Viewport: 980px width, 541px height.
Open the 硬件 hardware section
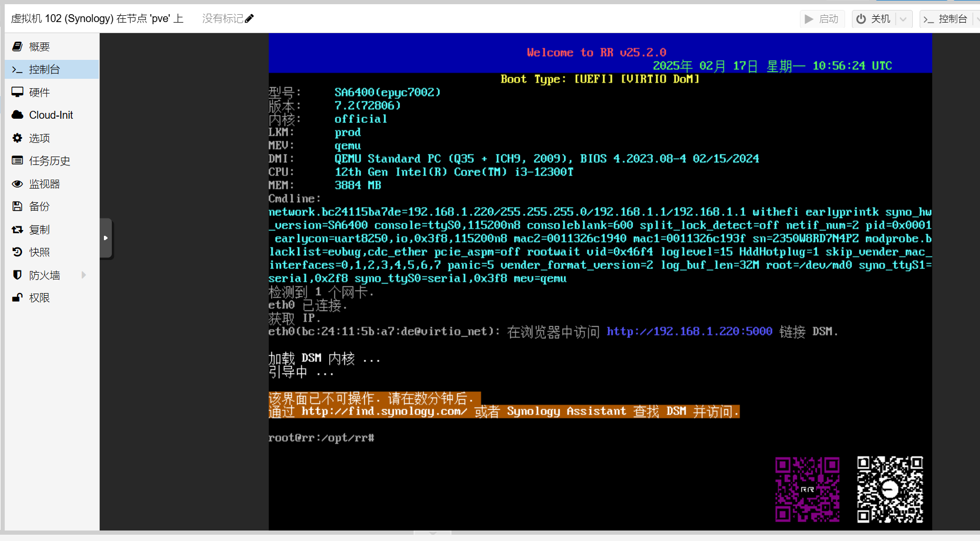click(52, 92)
